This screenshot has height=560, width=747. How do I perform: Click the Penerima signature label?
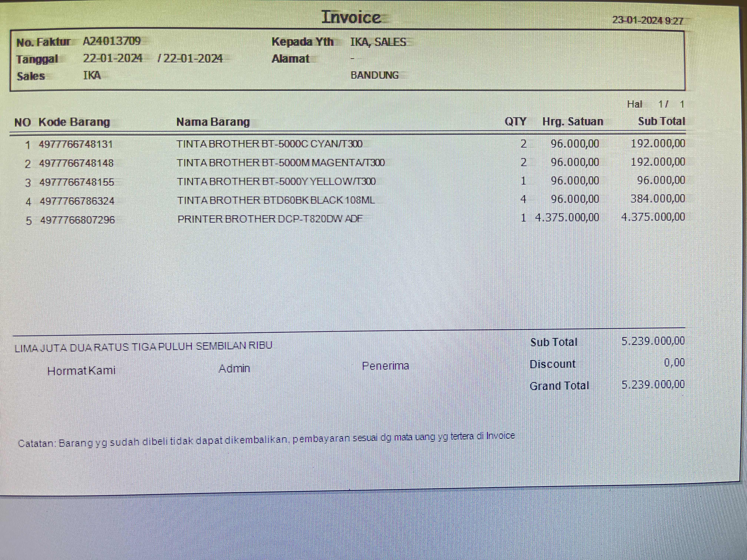[385, 366]
